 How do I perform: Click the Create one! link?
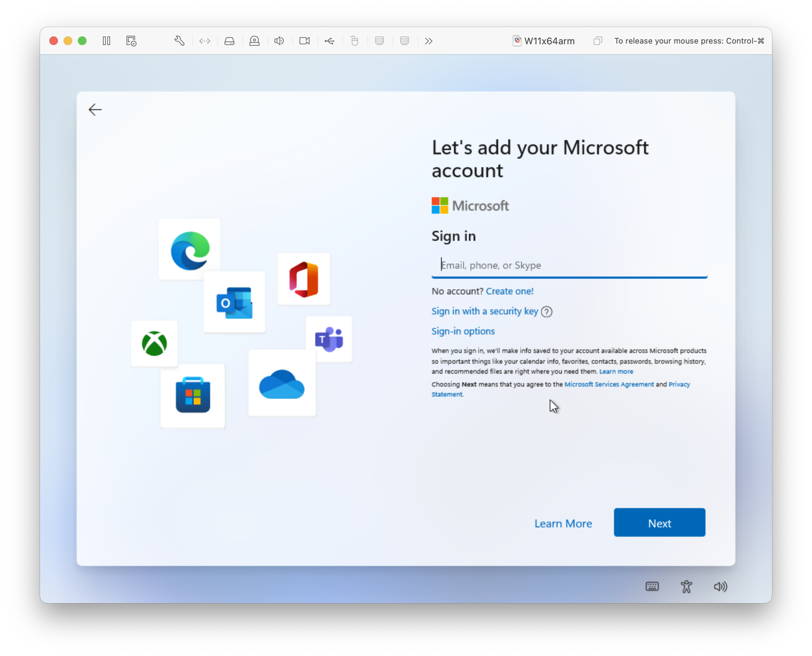[509, 291]
